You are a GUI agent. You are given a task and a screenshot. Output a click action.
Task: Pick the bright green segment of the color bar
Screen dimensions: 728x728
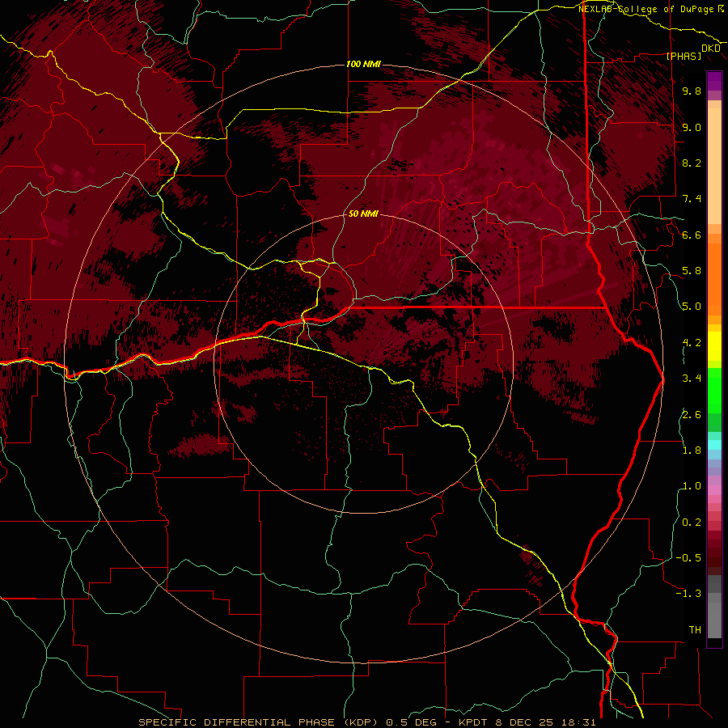click(x=714, y=390)
